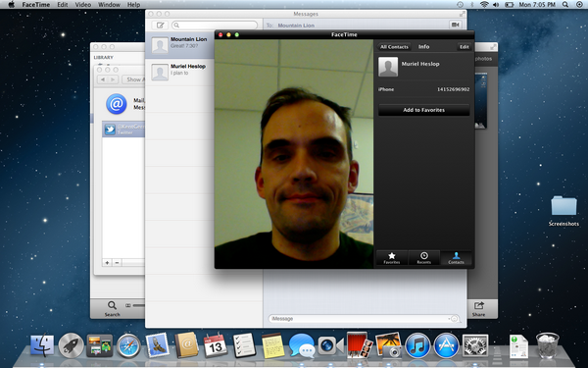Open Calendar icon showing 13
588x368 pixels.
pos(216,345)
